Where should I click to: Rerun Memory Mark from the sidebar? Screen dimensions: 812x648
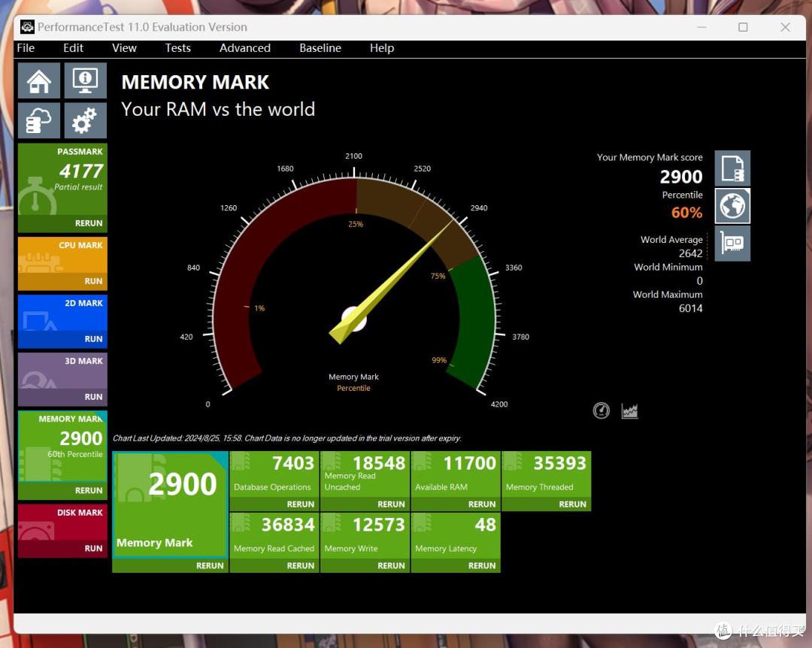coord(89,491)
